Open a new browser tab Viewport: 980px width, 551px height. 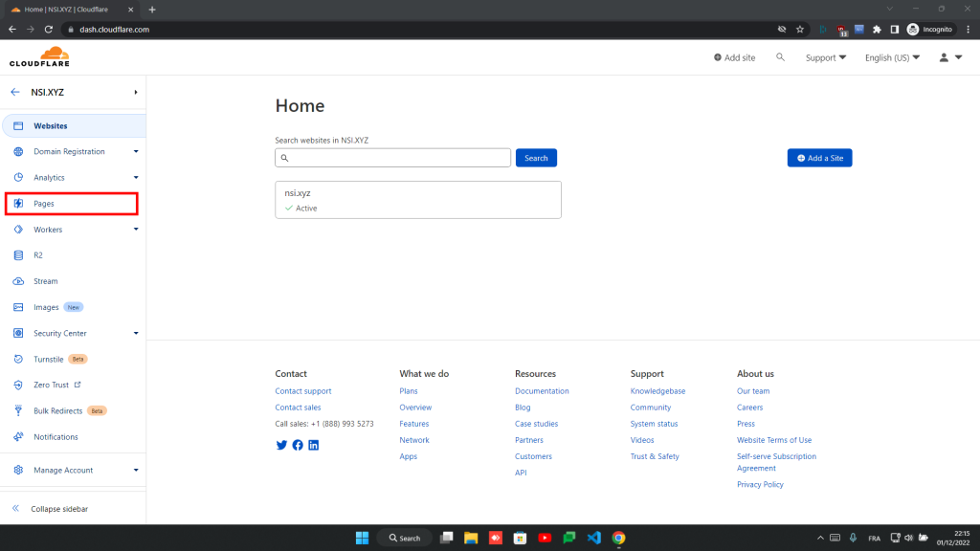click(x=152, y=10)
